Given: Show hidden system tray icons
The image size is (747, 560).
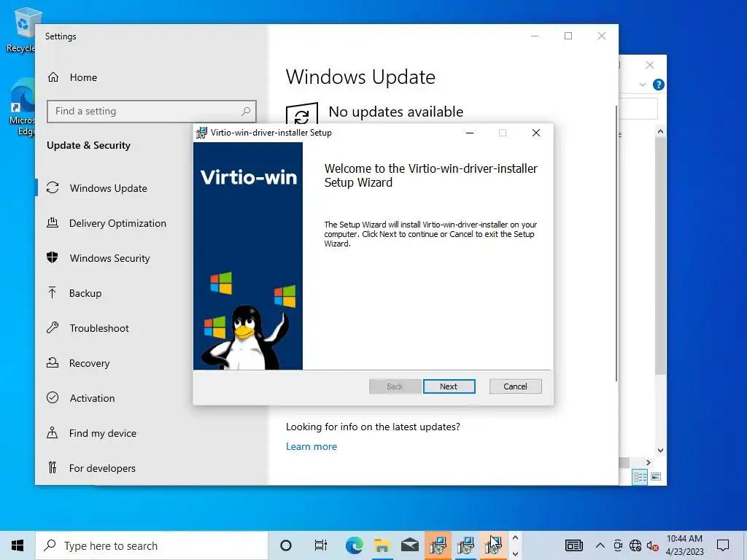Looking at the screenshot, I should coord(600,545).
